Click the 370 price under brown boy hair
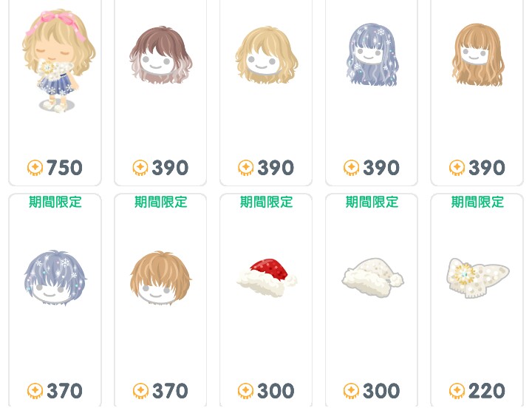The image size is (532, 408). point(170,391)
